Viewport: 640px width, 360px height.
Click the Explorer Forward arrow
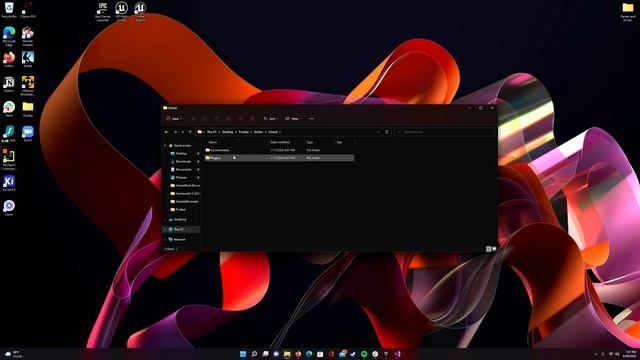(x=175, y=132)
